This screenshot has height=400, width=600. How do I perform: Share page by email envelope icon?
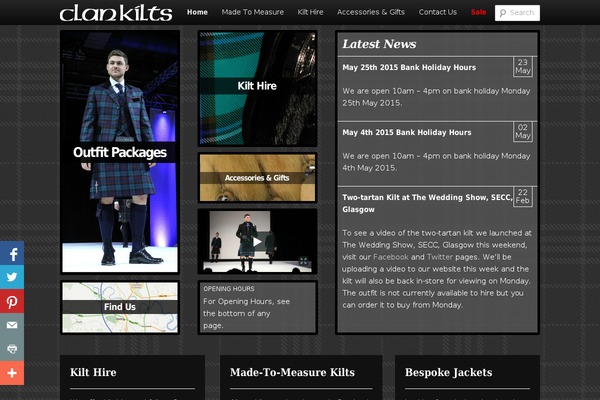tap(12, 325)
